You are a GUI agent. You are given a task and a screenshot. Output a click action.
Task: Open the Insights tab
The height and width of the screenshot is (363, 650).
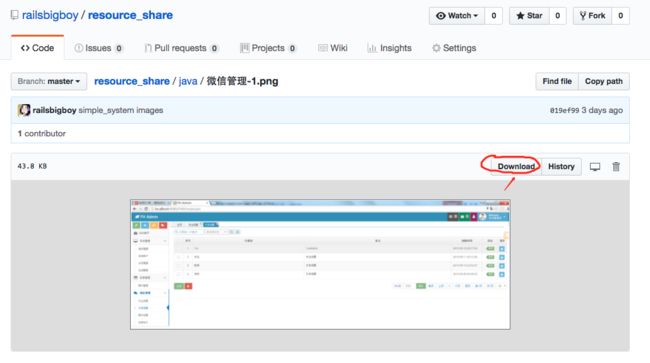(x=389, y=48)
